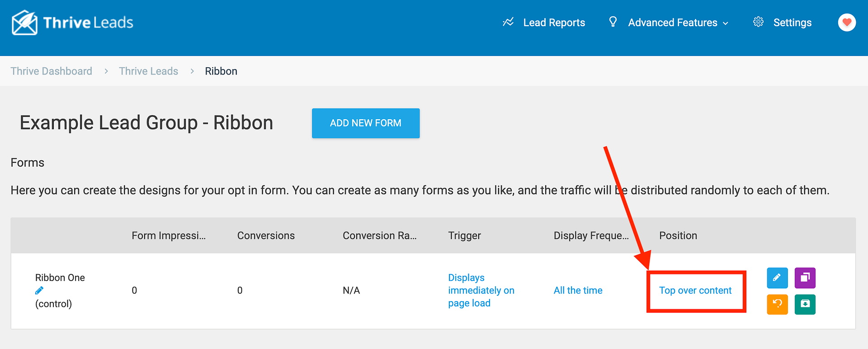
Task: Click the '(control)' label under Ribbon One
Action: pyautogui.click(x=53, y=303)
